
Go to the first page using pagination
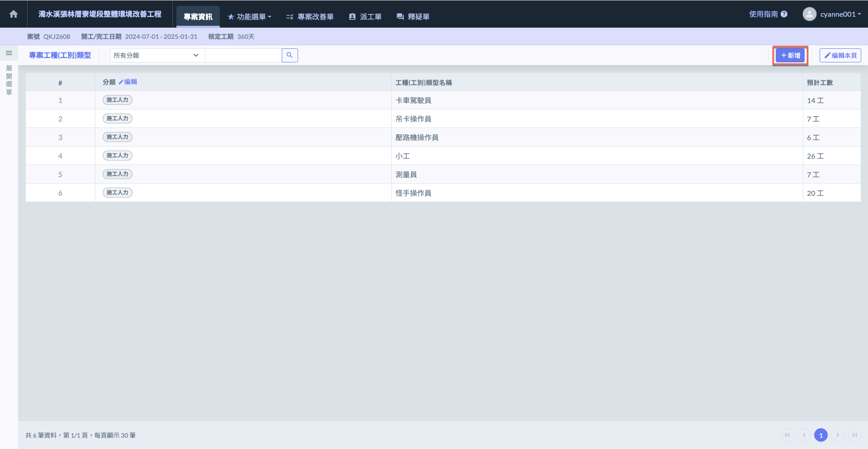(x=787, y=435)
